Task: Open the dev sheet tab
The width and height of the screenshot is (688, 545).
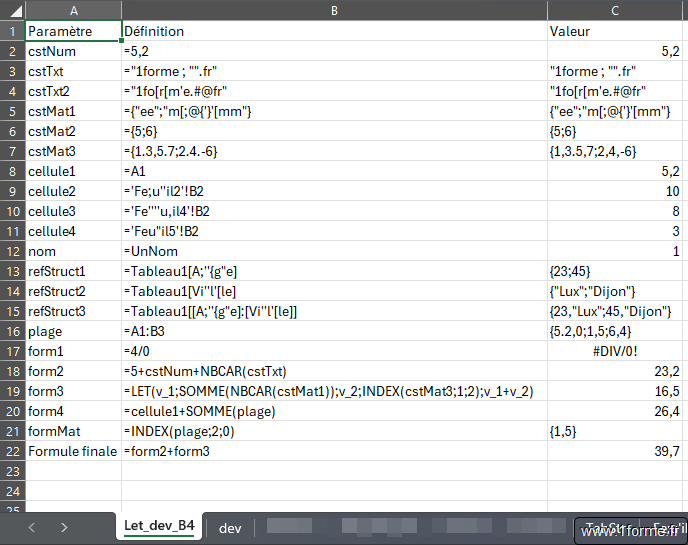Action: pos(230,527)
